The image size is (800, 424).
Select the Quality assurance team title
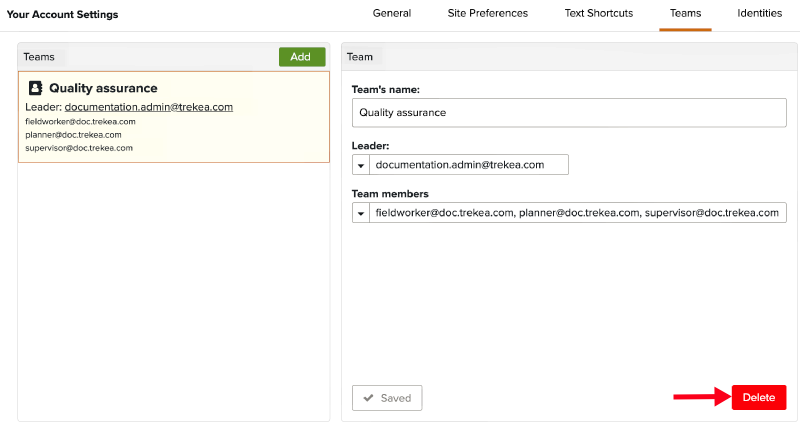(x=103, y=88)
